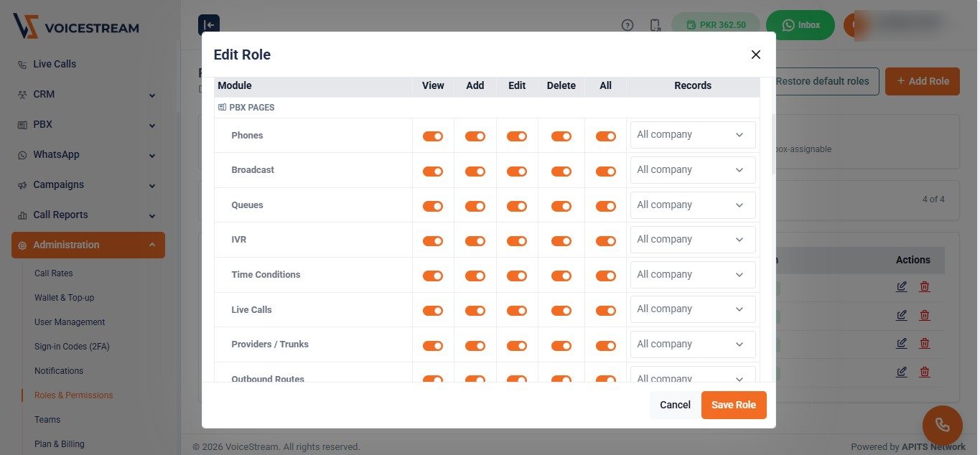Click the mobile device icon in header

(x=655, y=25)
